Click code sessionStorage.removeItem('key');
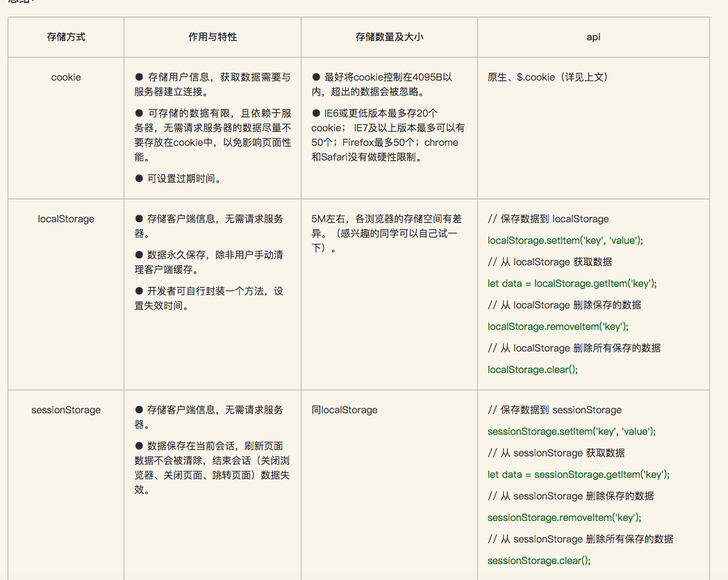The height and width of the screenshot is (580, 728). coord(565,517)
